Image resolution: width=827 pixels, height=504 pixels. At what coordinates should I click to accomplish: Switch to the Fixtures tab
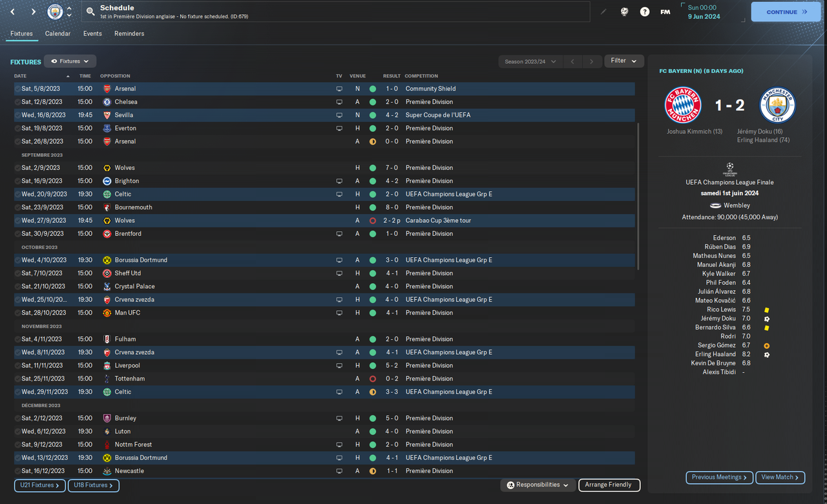pos(21,34)
